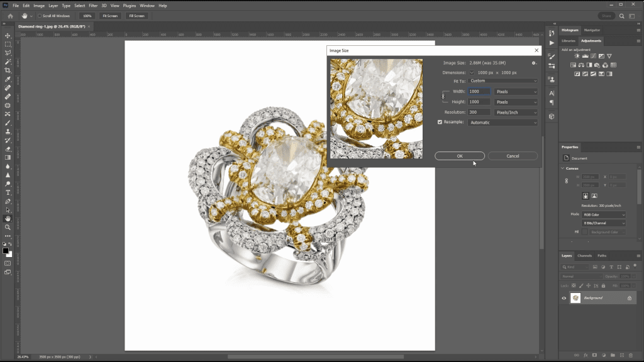The height and width of the screenshot is (362, 644).
Task: Select the Magic Wand tool
Action: [8, 62]
